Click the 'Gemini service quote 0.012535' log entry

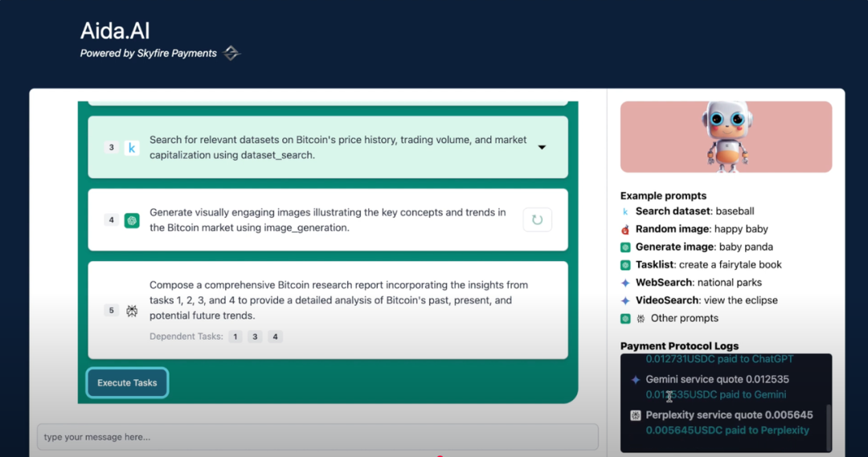718,380
